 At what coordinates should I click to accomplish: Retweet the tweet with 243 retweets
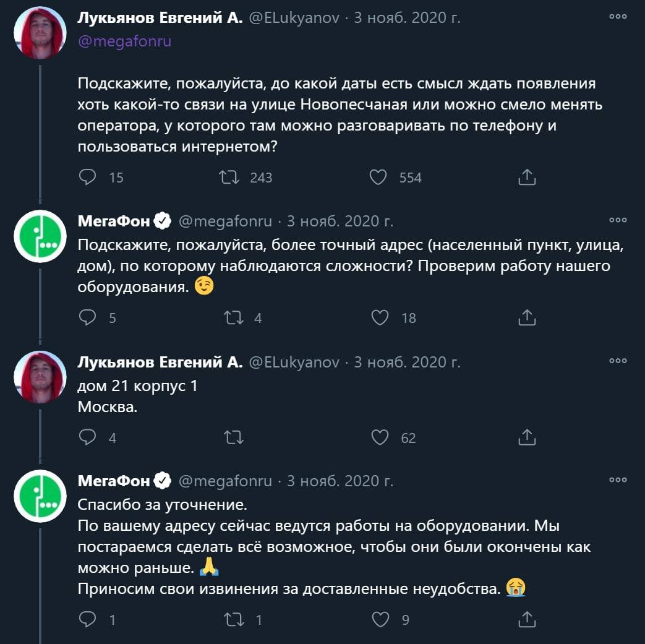click(x=229, y=178)
